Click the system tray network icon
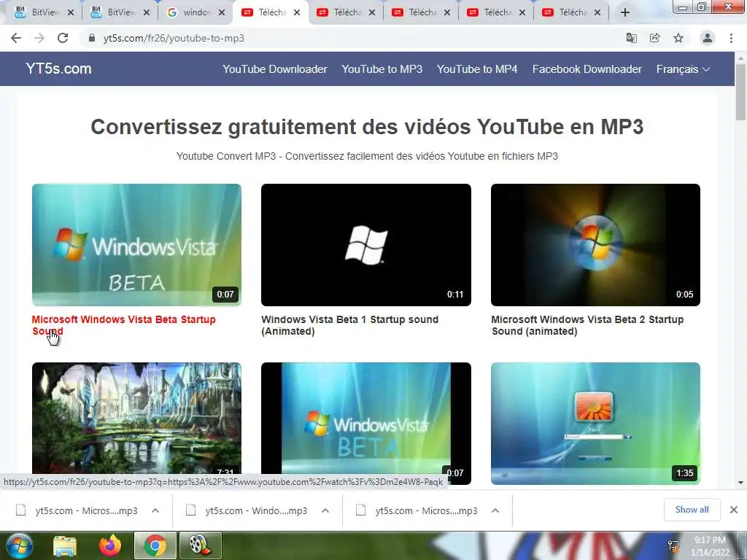Screen dimensions: 747x560 point(673,546)
